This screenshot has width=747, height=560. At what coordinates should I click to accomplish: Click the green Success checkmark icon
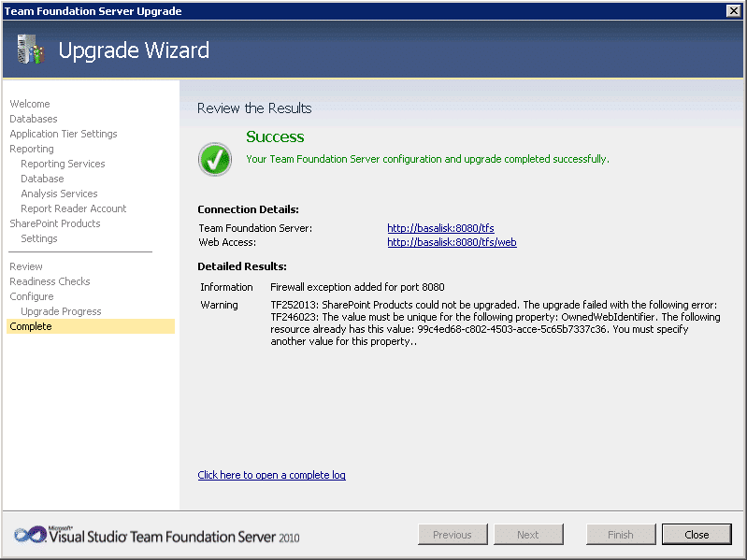click(x=215, y=160)
